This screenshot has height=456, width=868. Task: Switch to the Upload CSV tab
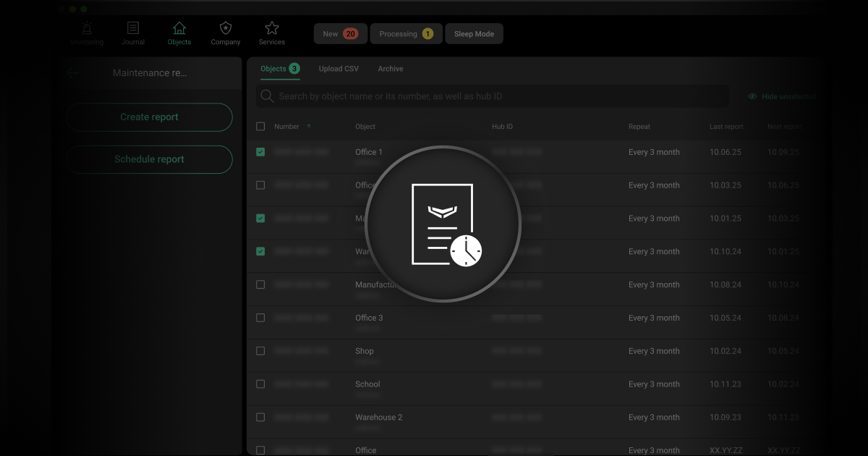339,69
